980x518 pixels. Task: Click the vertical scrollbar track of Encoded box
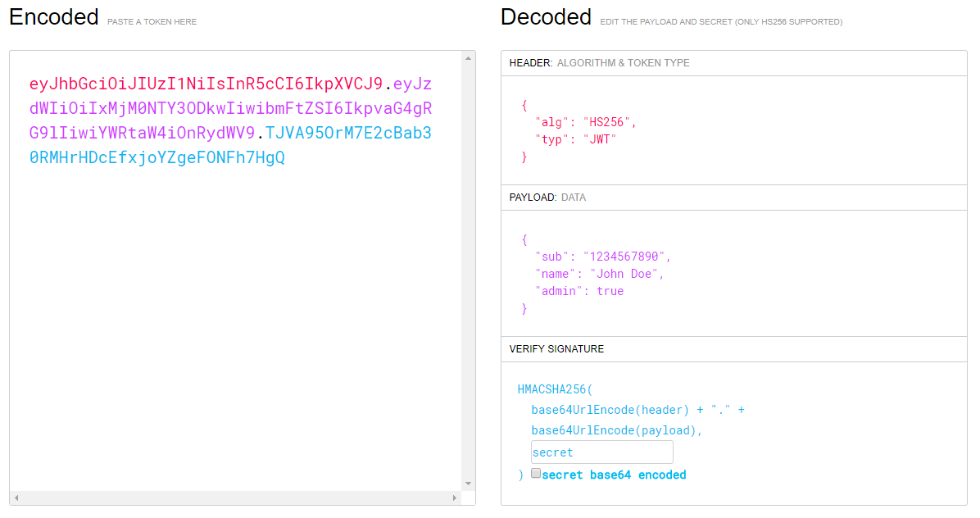coord(469,270)
